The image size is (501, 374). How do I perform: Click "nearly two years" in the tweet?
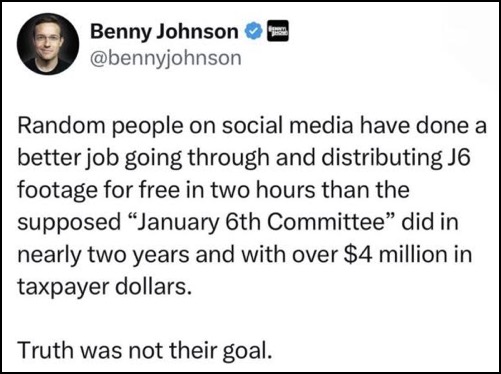[x=104, y=256]
